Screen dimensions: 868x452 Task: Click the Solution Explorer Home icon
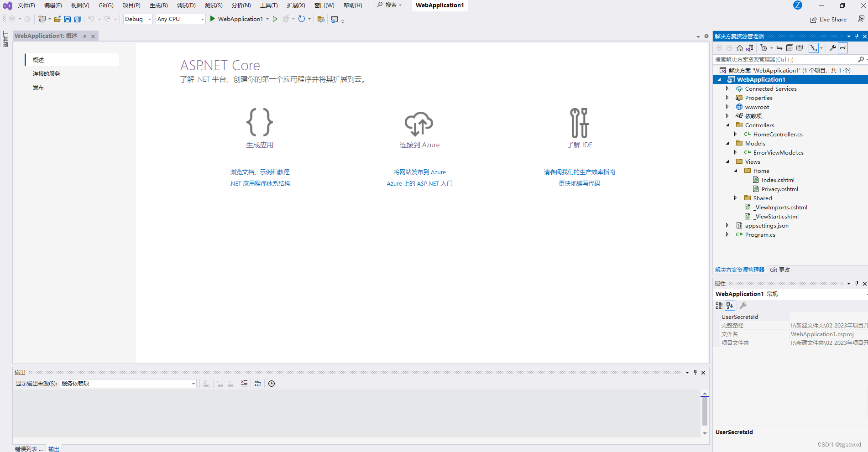(x=740, y=48)
